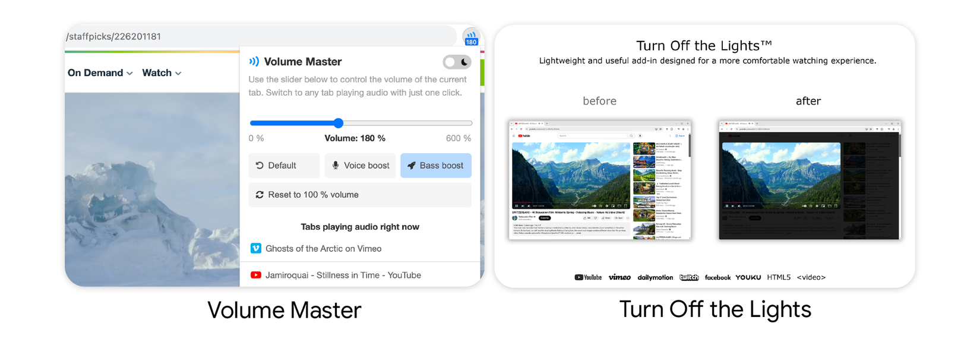Open the after dimmed screenshot thumbnail

click(x=810, y=180)
